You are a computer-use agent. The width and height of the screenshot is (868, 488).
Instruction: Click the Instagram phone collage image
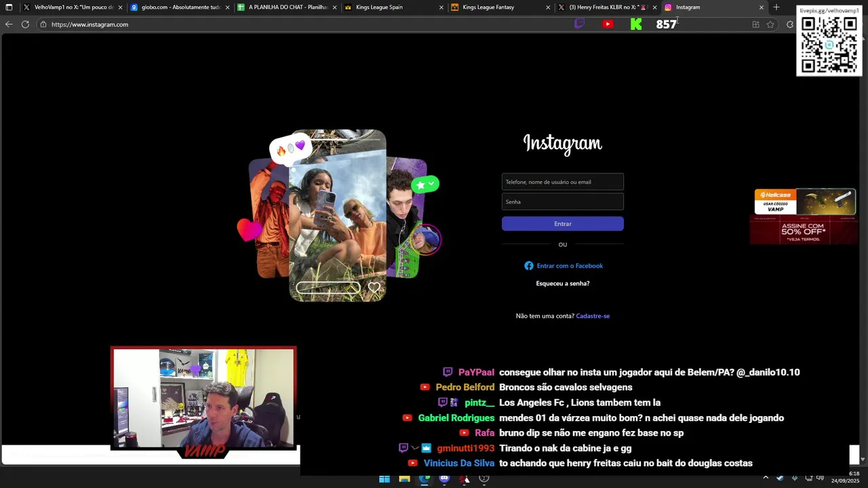point(338,216)
